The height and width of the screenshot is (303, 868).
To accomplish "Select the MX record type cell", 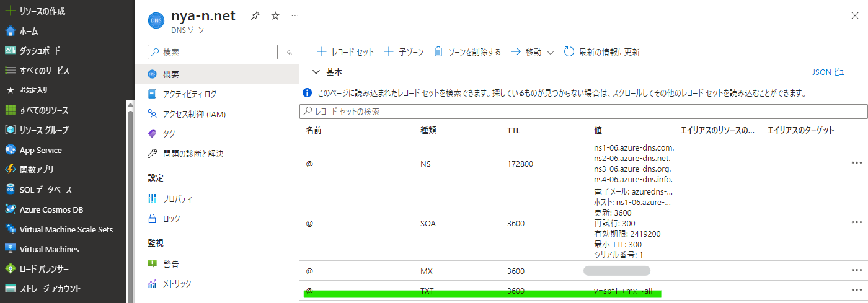I will 427,271.
